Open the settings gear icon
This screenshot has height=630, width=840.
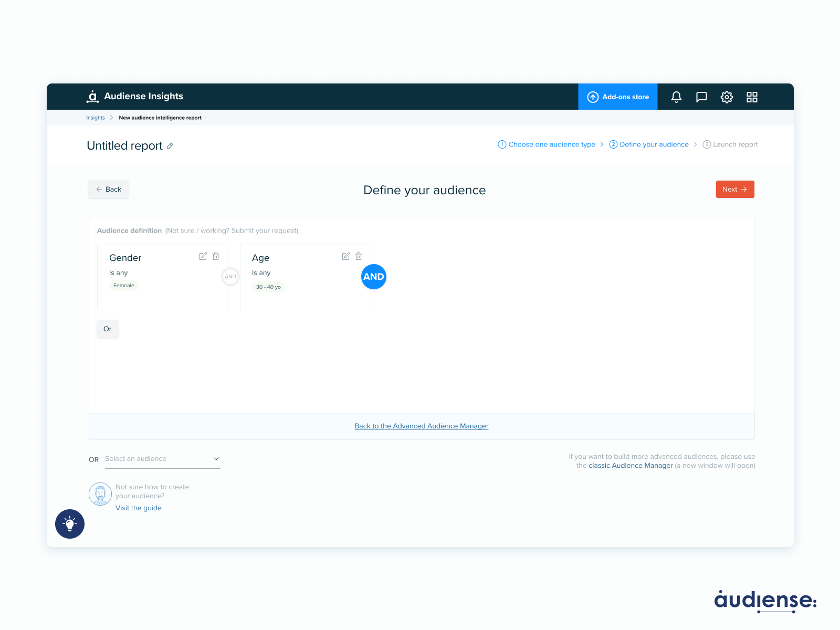point(727,97)
